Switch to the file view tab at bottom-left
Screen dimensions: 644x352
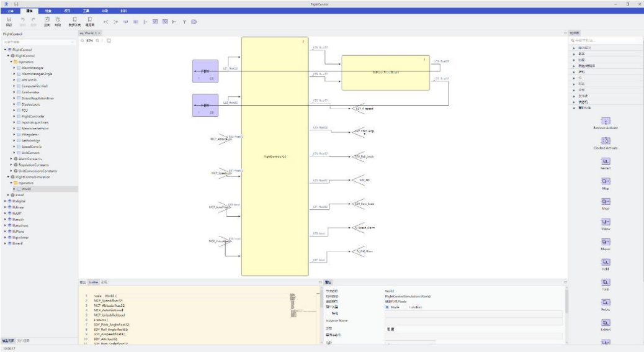(x=23, y=340)
